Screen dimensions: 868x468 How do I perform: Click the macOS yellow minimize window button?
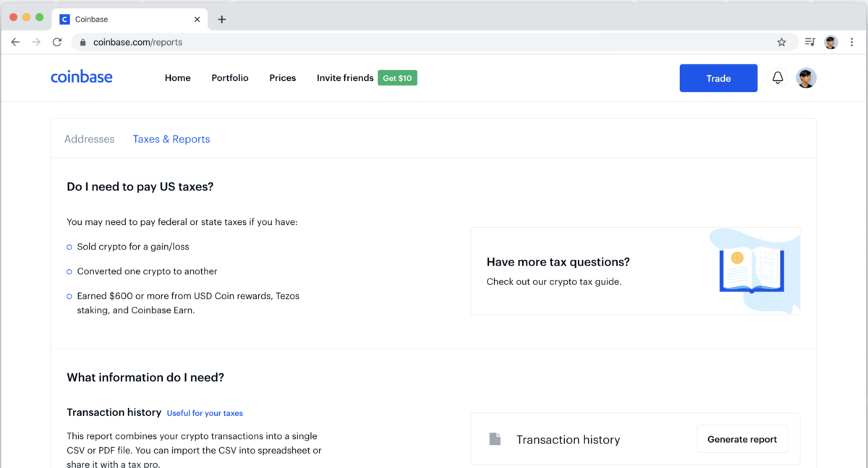[x=26, y=17]
